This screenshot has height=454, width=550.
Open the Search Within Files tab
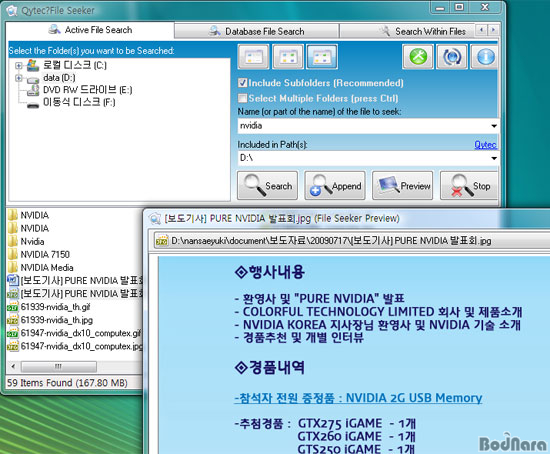(x=408, y=31)
